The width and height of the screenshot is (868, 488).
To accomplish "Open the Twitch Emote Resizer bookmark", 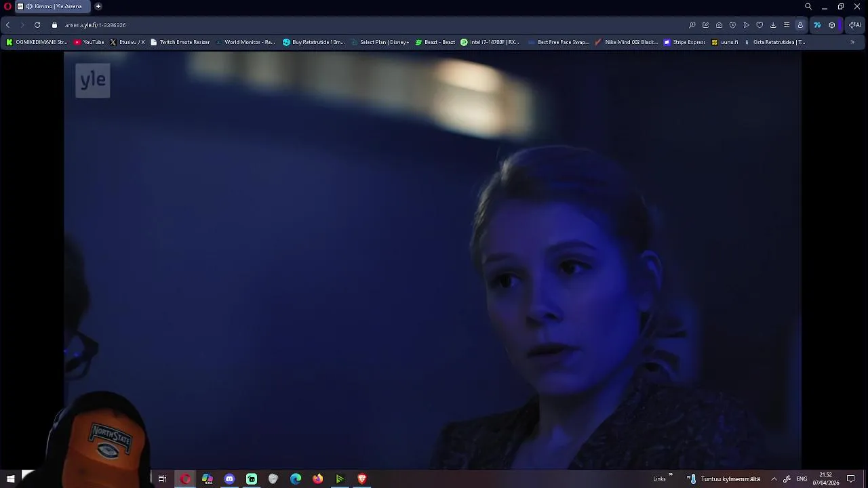I will pos(180,42).
